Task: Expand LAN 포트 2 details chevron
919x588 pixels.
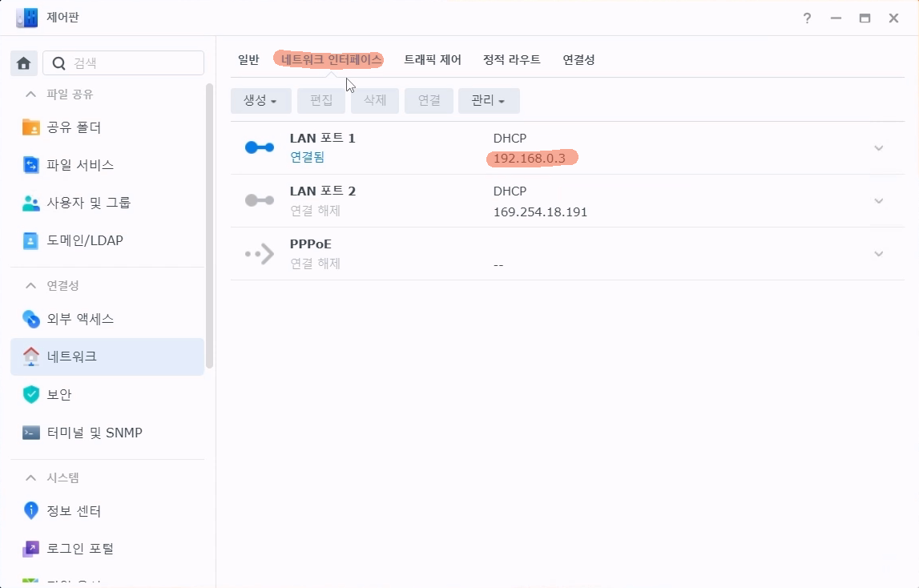Action: click(879, 201)
